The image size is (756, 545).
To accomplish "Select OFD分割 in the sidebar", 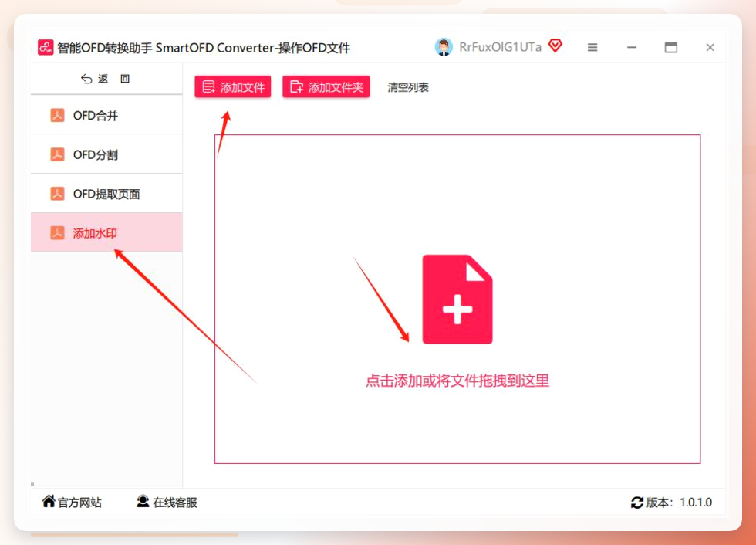I will click(x=106, y=154).
